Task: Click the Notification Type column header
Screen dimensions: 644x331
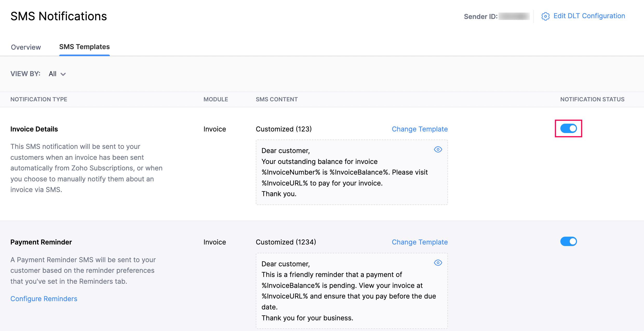Action: 39,99
